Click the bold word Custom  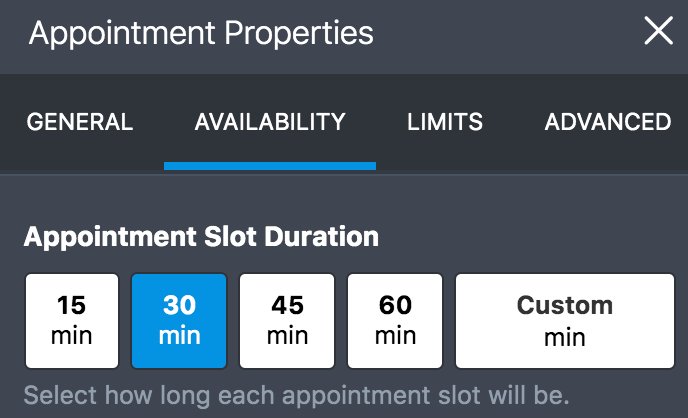tap(565, 305)
